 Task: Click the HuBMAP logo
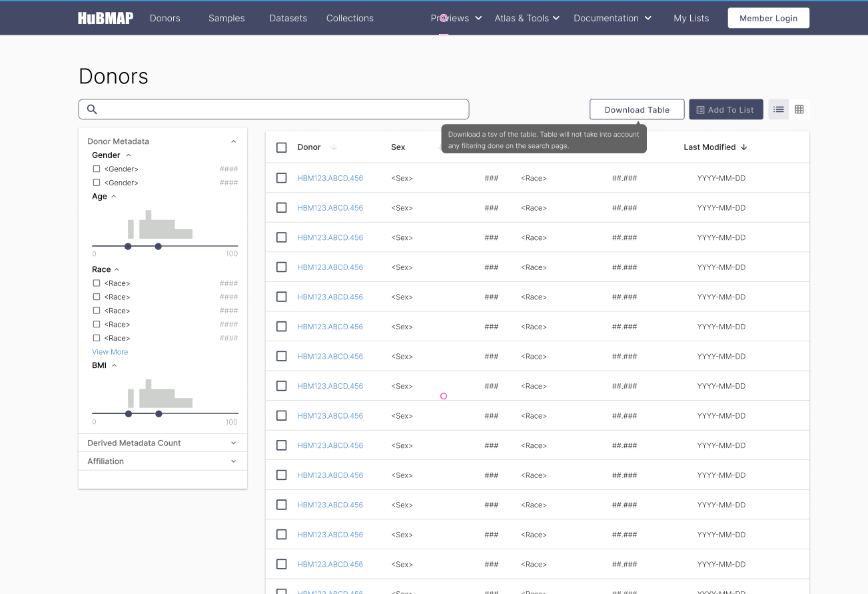point(105,17)
